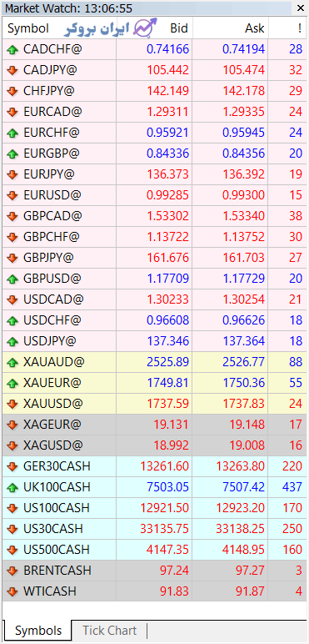Click the red arrow icon next to XAUUSD@

coord(12,404)
